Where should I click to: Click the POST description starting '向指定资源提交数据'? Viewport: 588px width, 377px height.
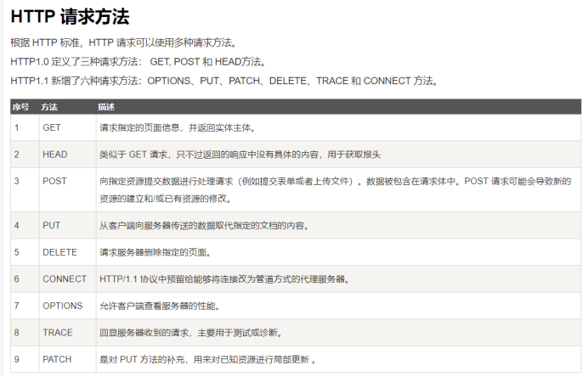(x=336, y=190)
